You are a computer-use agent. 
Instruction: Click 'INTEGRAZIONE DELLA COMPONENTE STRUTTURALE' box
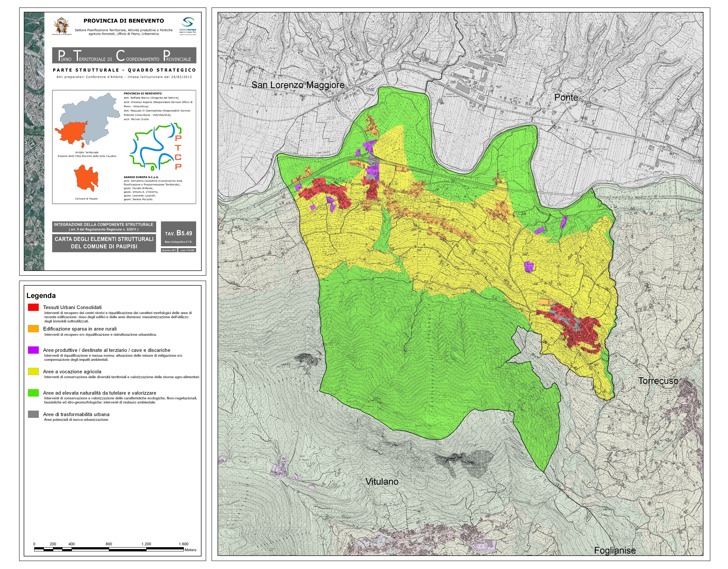pos(104,227)
